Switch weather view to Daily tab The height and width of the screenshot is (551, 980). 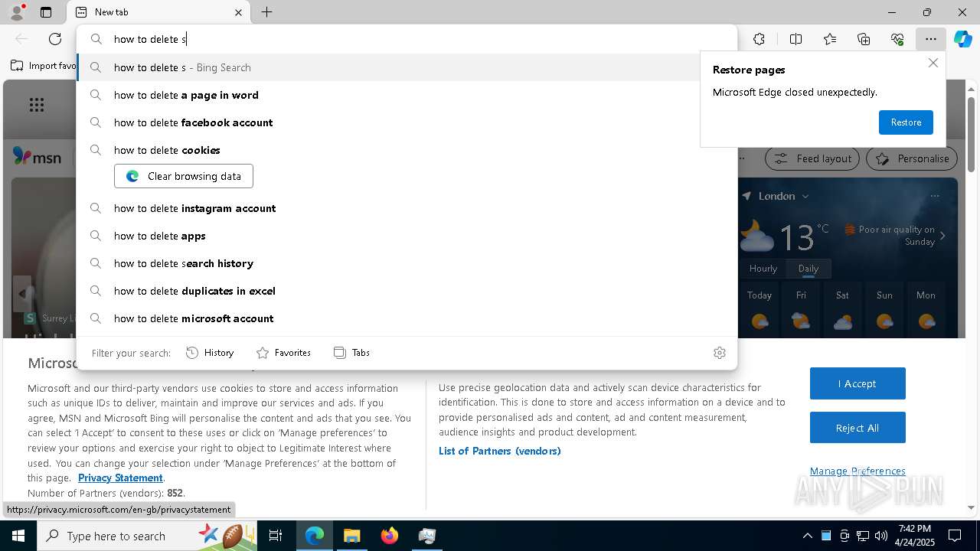(x=808, y=269)
